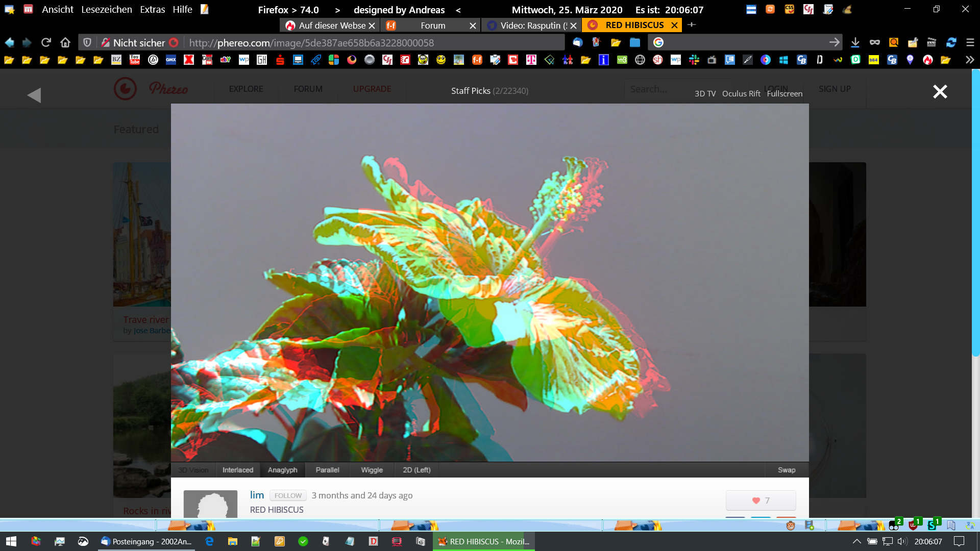Go to the browser home page
The width and height of the screenshot is (980, 551).
(x=65, y=42)
